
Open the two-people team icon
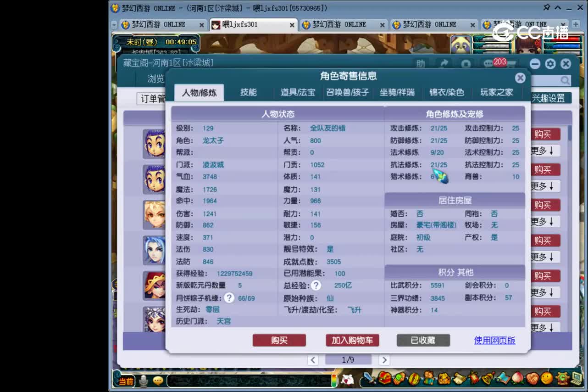[x=429, y=378]
